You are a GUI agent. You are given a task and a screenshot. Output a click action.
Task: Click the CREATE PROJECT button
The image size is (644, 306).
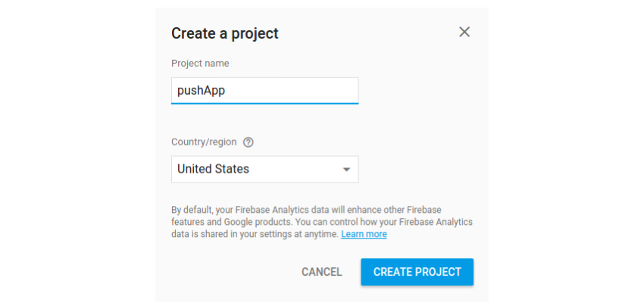(417, 272)
